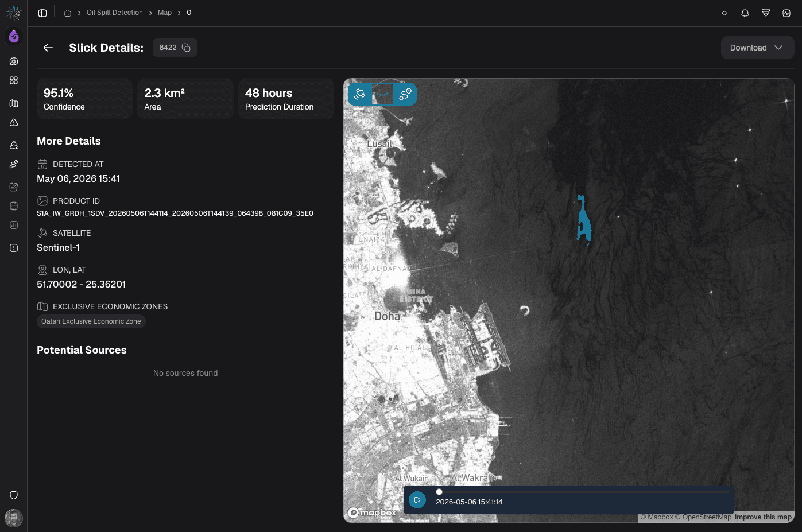Open the filter funnel icon
The image size is (802, 532).
point(766,13)
